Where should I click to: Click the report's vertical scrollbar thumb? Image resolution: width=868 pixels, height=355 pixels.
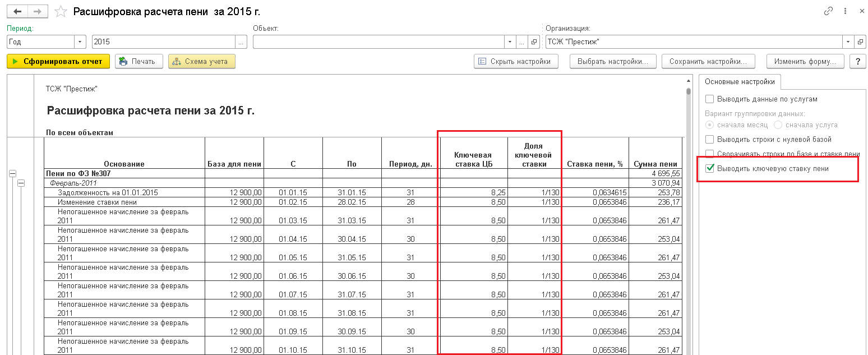(688, 92)
